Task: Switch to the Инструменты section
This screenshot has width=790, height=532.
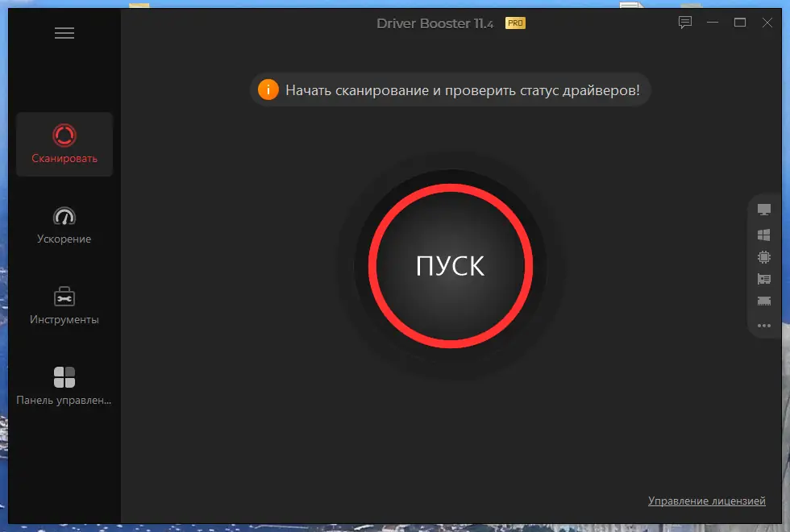Action: click(x=64, y=305)
